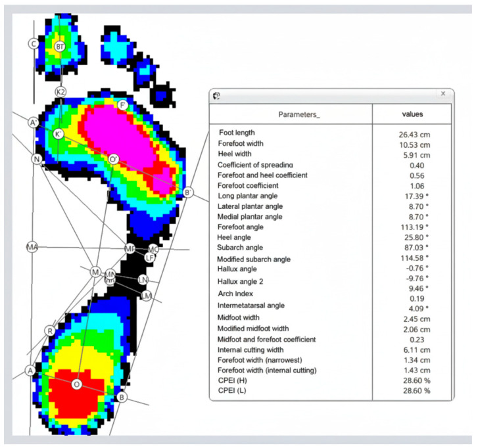Select the K2 marker below the big toe
The width and height of the screenshot is (478, 448).
60,92
